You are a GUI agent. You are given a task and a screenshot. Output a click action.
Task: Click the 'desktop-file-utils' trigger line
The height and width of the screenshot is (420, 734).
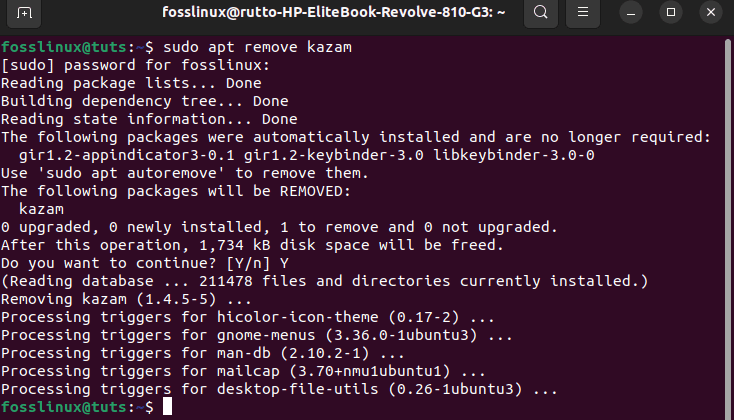[279, 389]
